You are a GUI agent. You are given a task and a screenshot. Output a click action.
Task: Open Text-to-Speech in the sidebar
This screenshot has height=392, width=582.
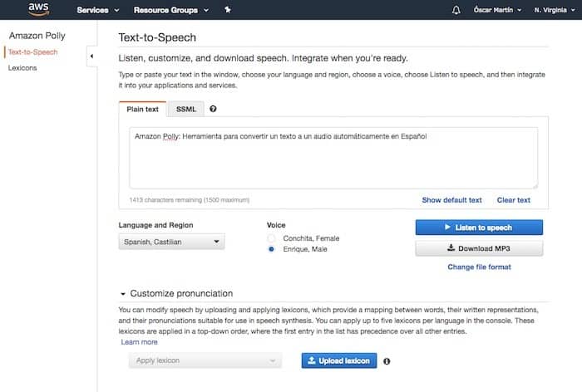(33, 52)
